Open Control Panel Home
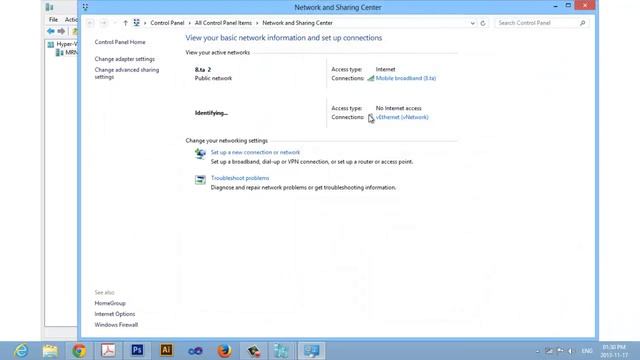Screen dimensions: 640x360 (x=120, y=42)
